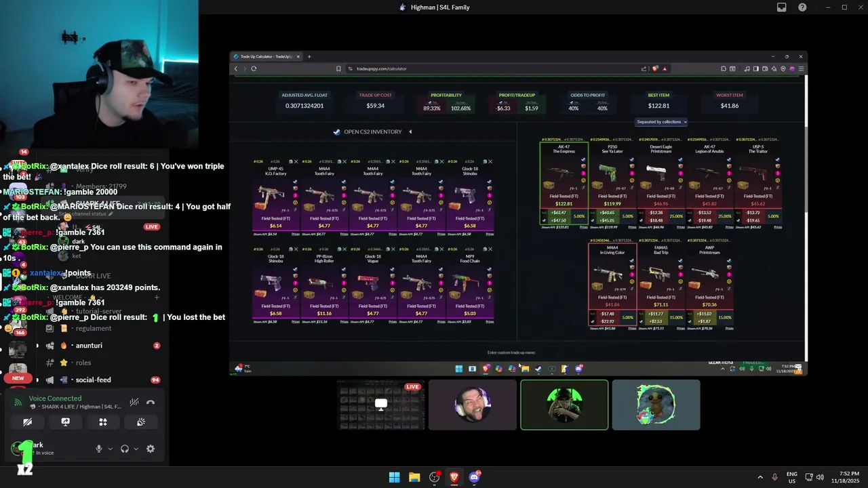This screenshot has width=868, height=488.
Task: Select the green-bordered speaking participant tile
Action: [x=564, y=405]
